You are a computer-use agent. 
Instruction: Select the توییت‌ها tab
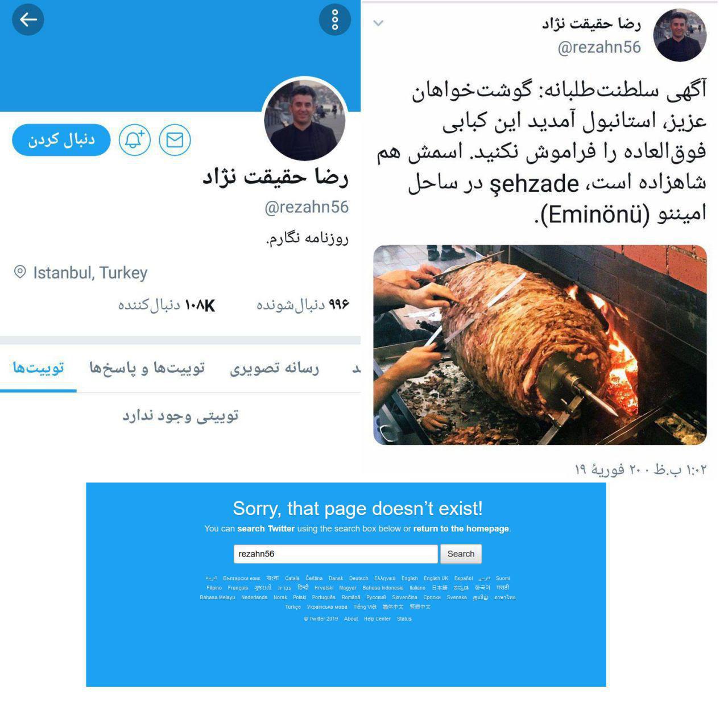tap(38, 368)
